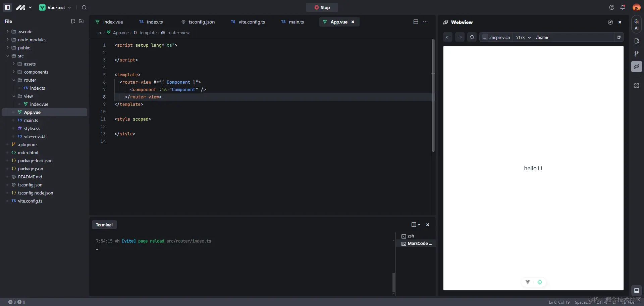Open package-lock.json in the file tree
Image resolution: width=644 pixels, height=306 pixels.
tap(45, 161)
